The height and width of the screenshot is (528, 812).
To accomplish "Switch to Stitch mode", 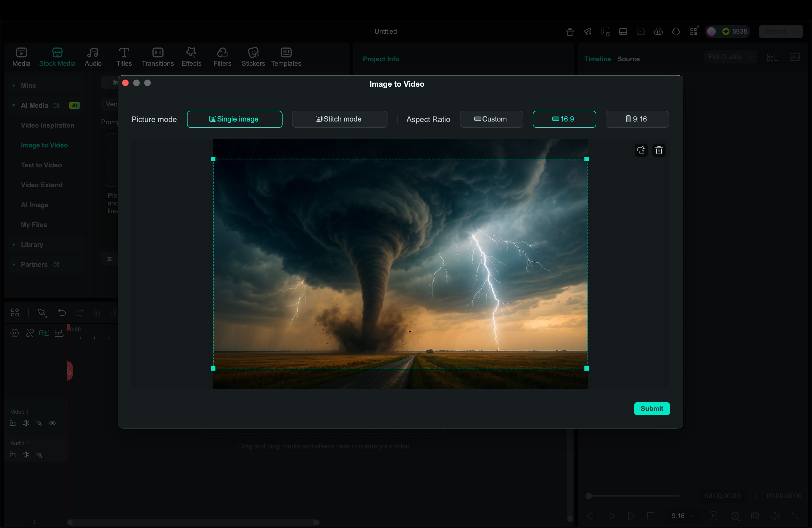I will pos(339,119).
